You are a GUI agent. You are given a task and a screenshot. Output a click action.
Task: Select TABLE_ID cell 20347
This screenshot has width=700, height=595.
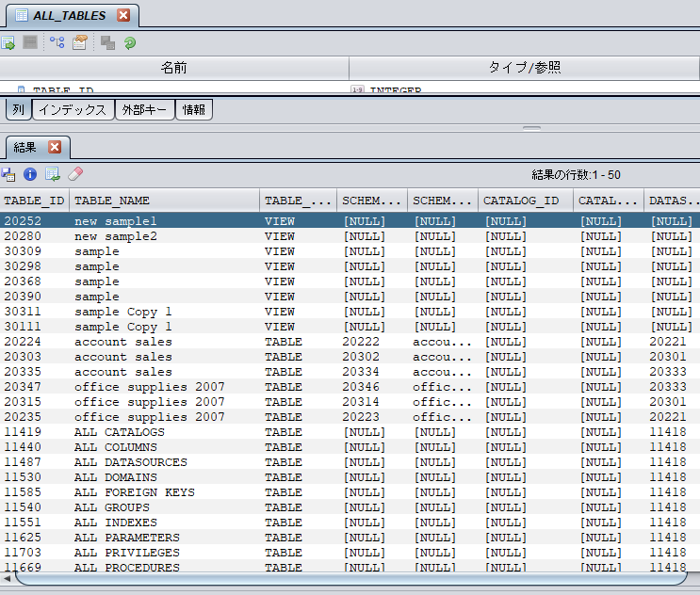pyautogui.click(x=34, y=387)
